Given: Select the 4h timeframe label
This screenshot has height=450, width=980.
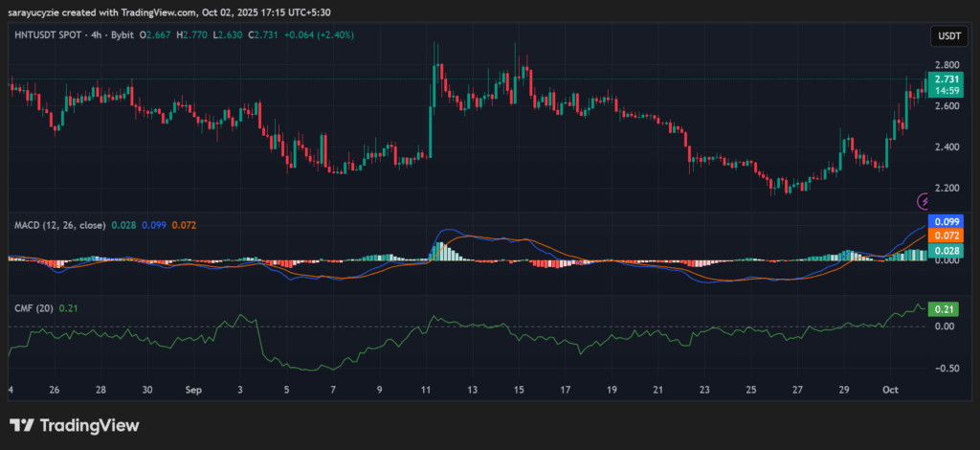Looking at the screenshot, I should (105, 36).
